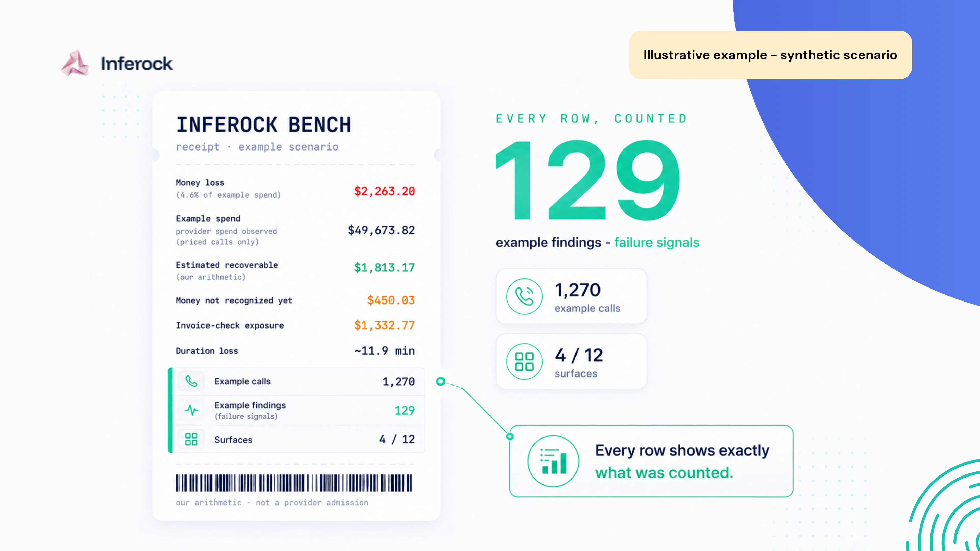Click the bar chart icon in callout
The image size is (980, 551).
[553, 461]
